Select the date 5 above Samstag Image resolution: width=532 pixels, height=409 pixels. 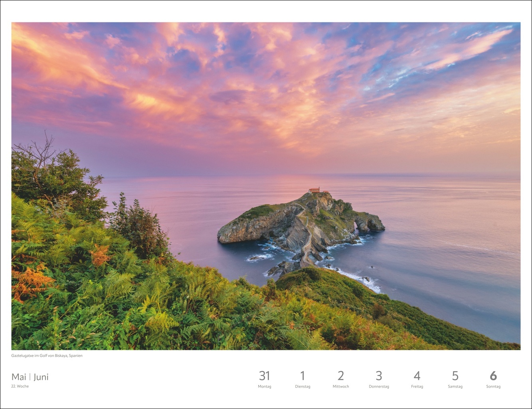[455, 376]
